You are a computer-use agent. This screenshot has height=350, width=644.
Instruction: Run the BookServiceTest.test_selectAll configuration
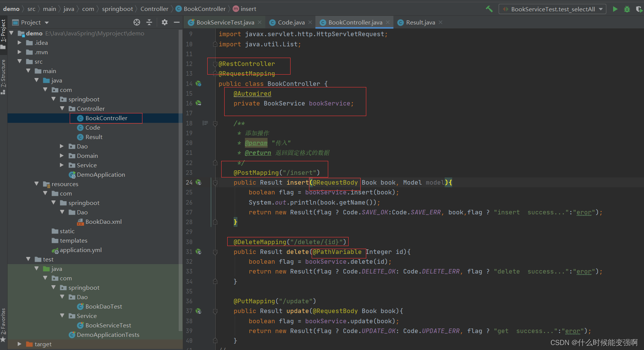(x=615, y=9)
